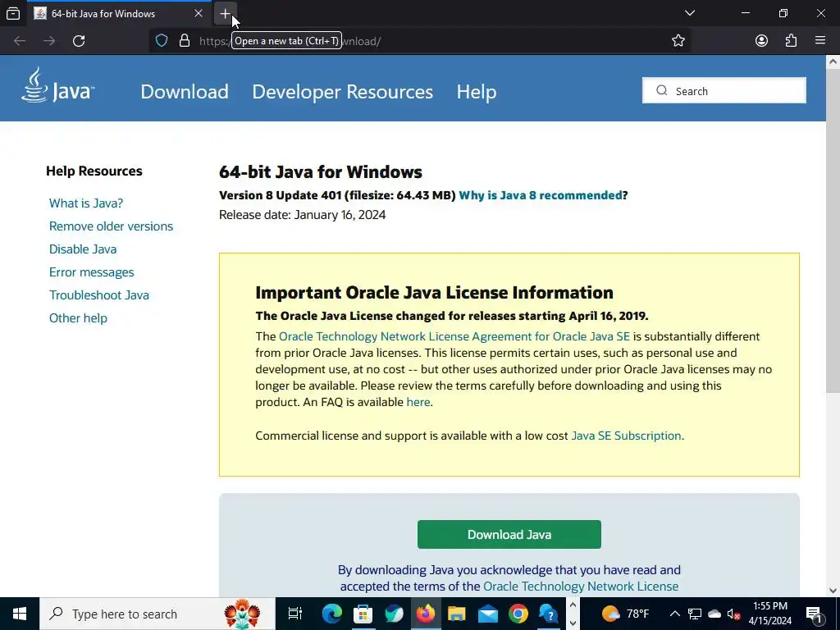Click the Java site Search field
The height and width of the screenshot is (630, 840).
tap(724, 90)
